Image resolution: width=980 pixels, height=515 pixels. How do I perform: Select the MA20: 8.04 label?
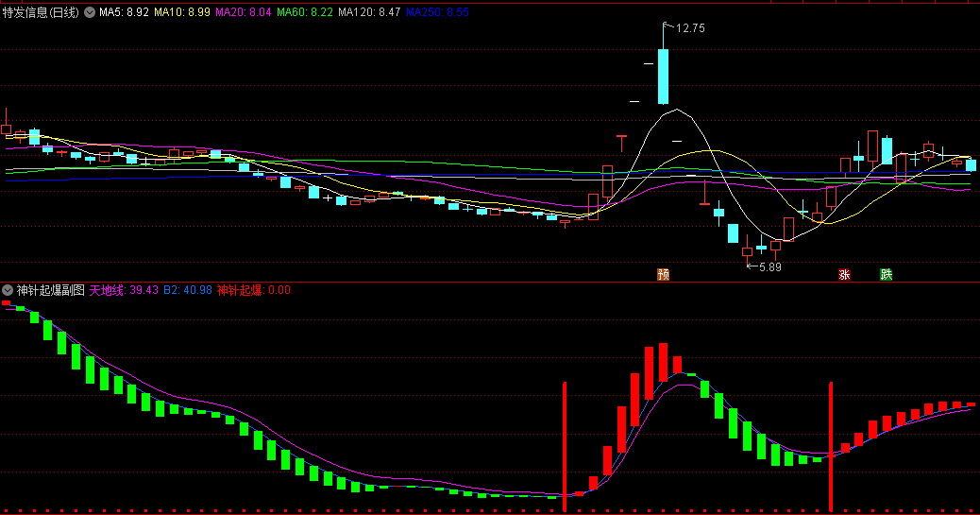point(244,12)
